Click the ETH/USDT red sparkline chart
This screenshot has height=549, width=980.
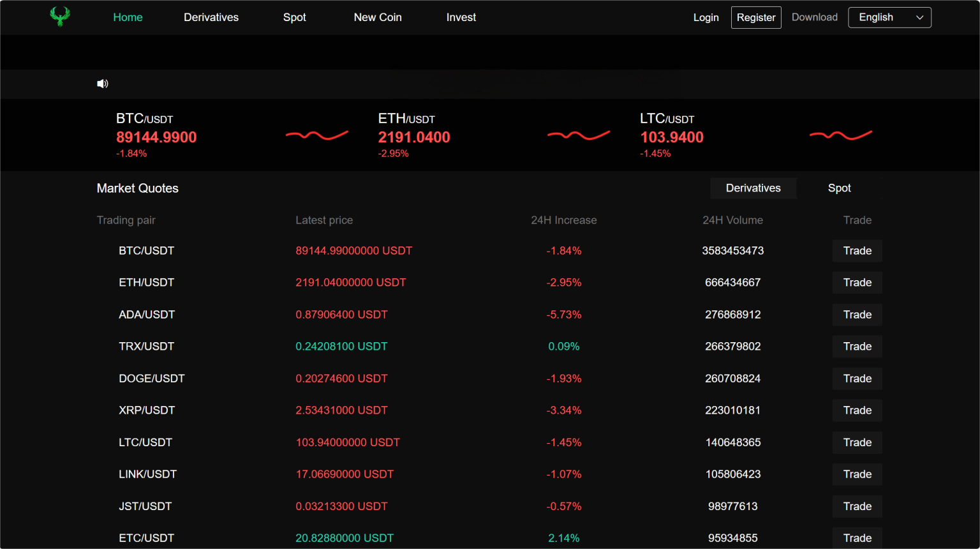pos(578,135)
